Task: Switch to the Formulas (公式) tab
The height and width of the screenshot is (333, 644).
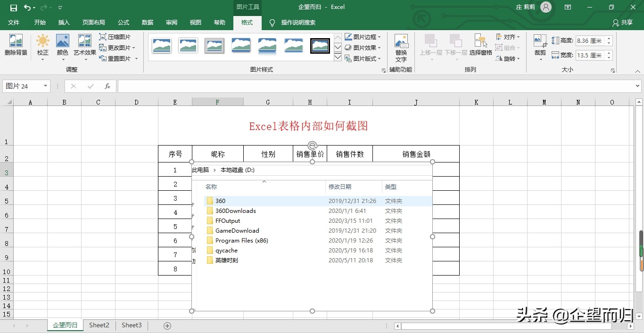Action: coord(124,23)
